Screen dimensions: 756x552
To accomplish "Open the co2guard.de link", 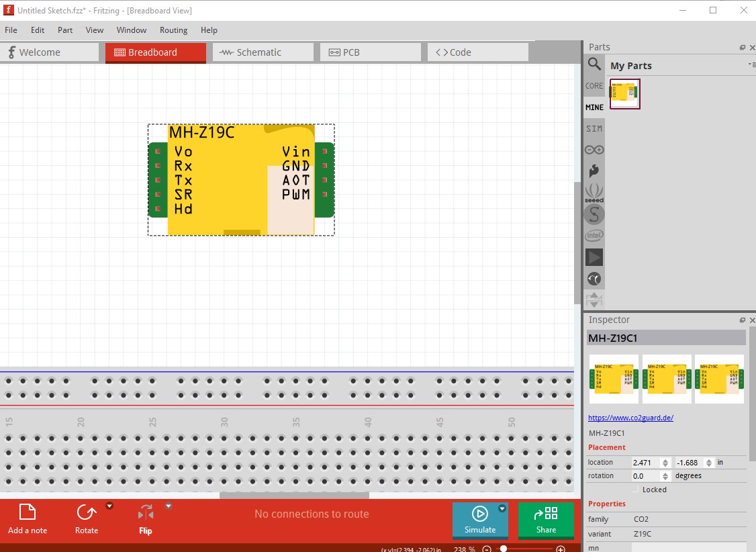I will click(x=630, y=418).
